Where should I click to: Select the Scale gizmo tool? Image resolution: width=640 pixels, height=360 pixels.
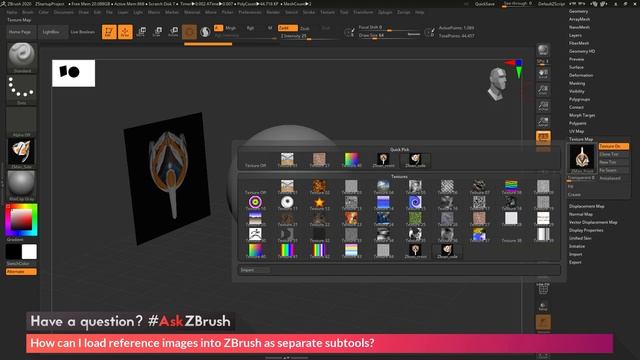click(157, 32)
